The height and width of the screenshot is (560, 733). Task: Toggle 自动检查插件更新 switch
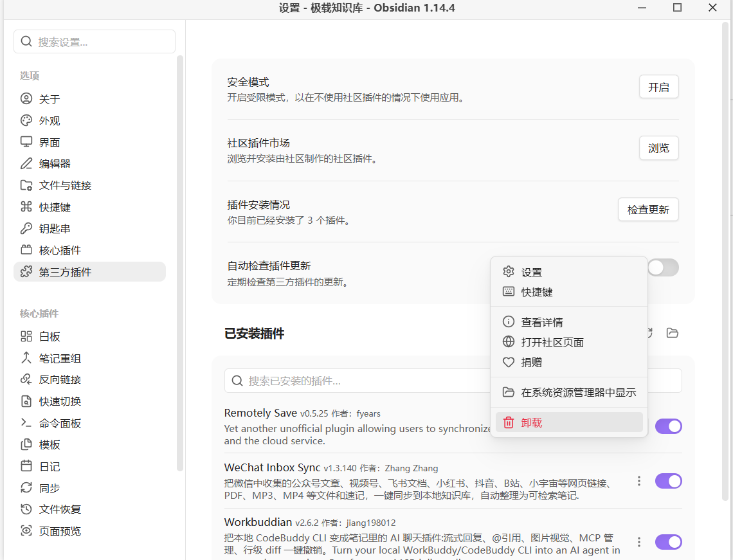click(663, 267)
